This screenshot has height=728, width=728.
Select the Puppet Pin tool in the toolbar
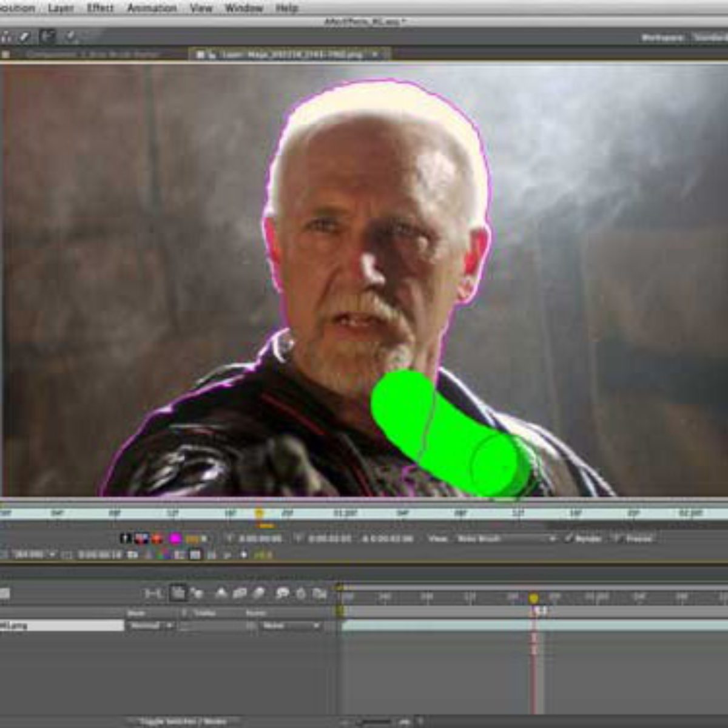coord(72,36)
